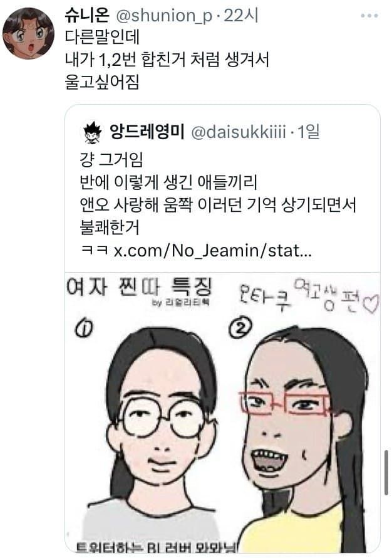The height and width of the screenshot is (558, 392).
Task: Open the three-dot more options menu
Action: tap(369, 16)
